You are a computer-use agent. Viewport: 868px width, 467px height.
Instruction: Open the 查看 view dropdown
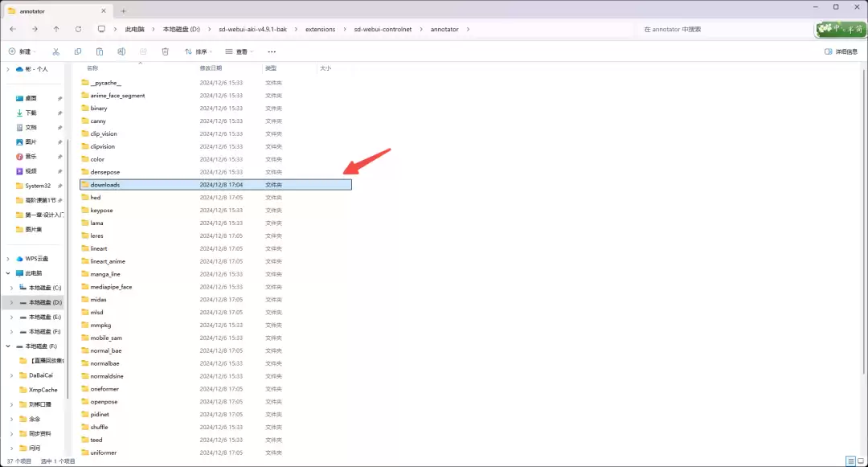(x=241, y=51)
